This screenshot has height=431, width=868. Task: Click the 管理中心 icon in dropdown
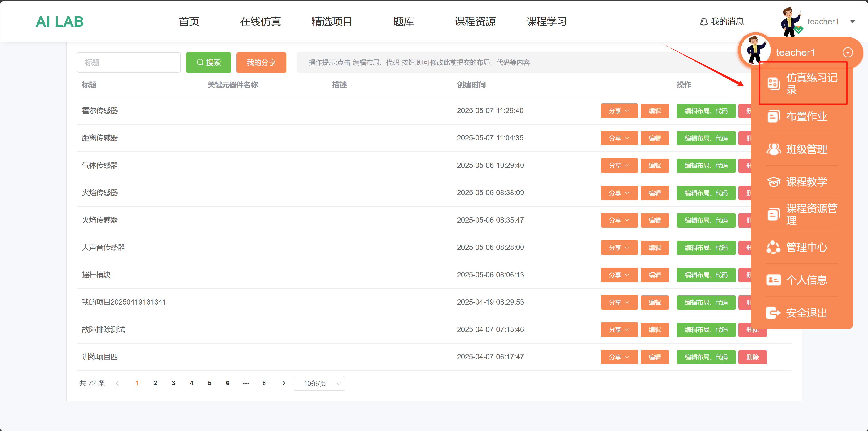773,247
